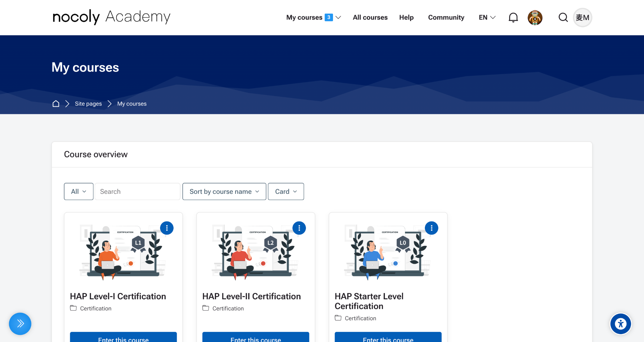
Task: Open the Sort by course name dropdown
Action: pyautogui.click(x=224, y=192)
